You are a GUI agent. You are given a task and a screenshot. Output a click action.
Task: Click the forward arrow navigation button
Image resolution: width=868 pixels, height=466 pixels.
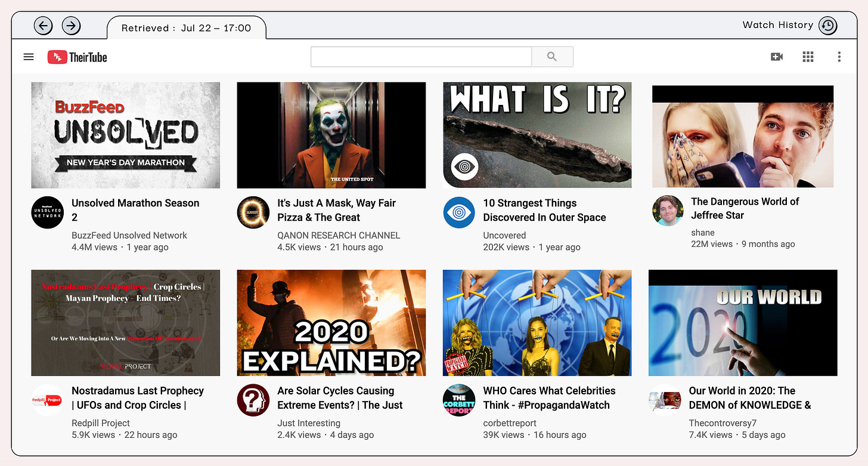(72, 26)
